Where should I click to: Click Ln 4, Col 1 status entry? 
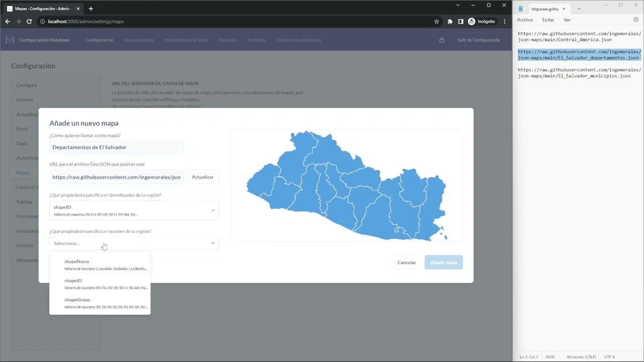[x=529, y=357]
